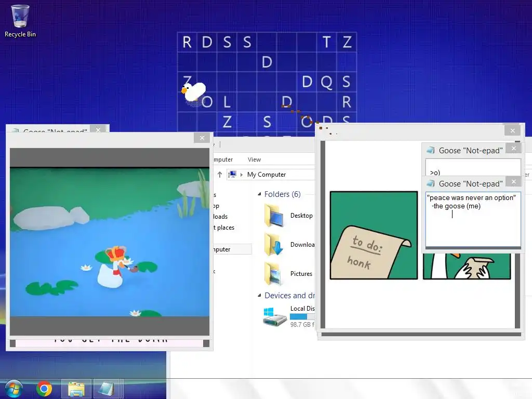The width and height of the screenshot is (532, 399).
Task: Select the Computer entry in navigation pane
Action: click(232, 249)
